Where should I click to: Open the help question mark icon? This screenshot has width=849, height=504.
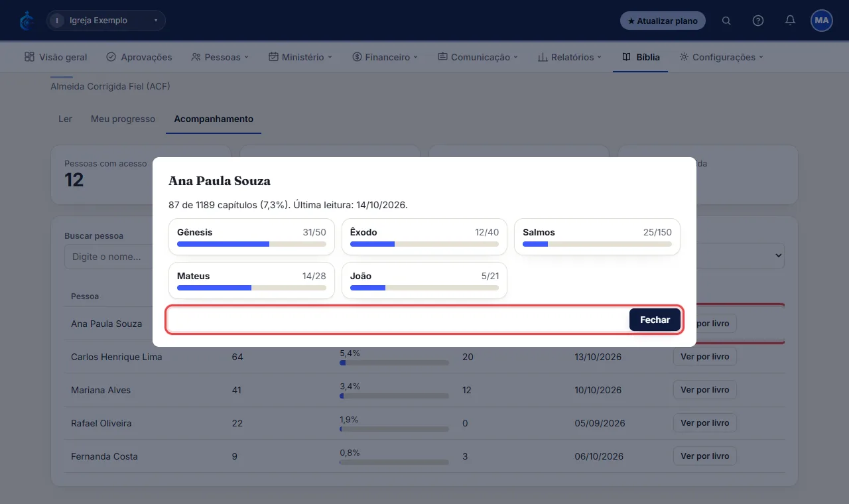click(758, 21)
